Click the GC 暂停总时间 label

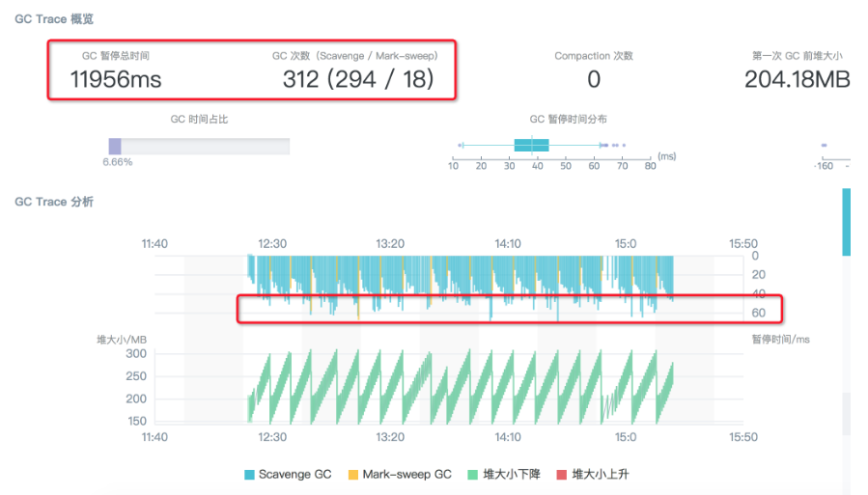[116, 56]
